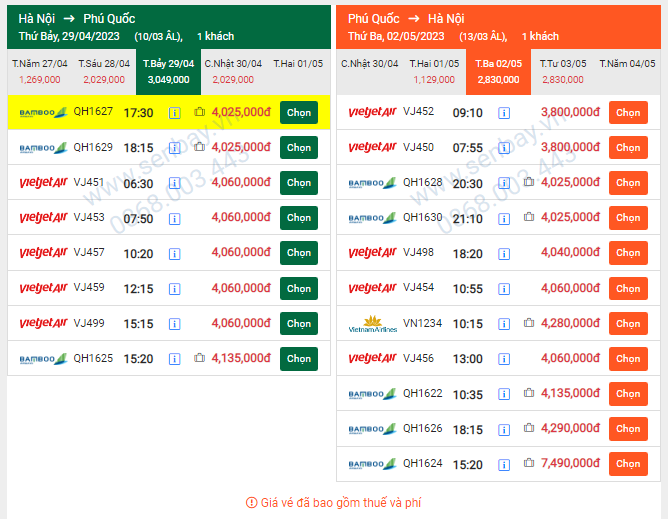Choose return flight VJ454 at 10:55
Screen dimensions: 668x519
(628, 288)
